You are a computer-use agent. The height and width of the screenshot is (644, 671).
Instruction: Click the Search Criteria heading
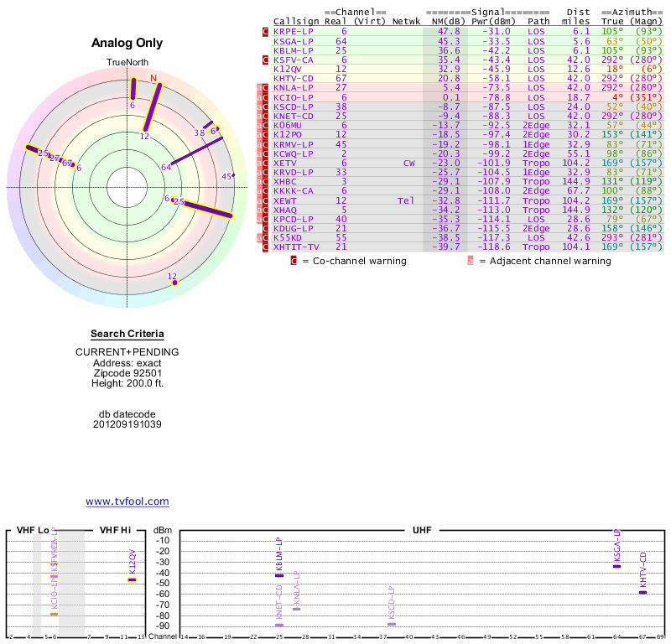(127, 334)
